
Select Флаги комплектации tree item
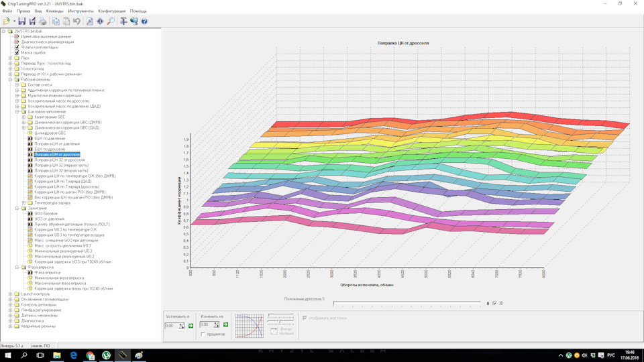point(40,47)
